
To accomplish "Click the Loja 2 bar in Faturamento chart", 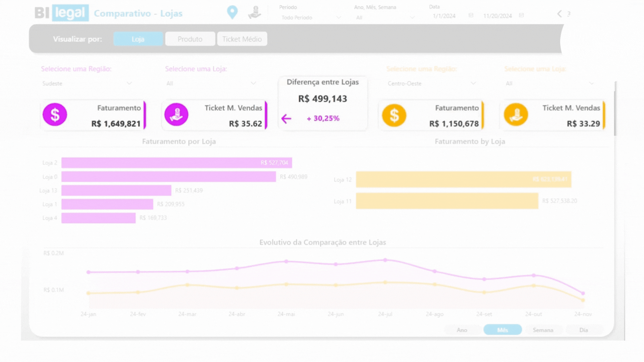I will [x=176, y=163].
